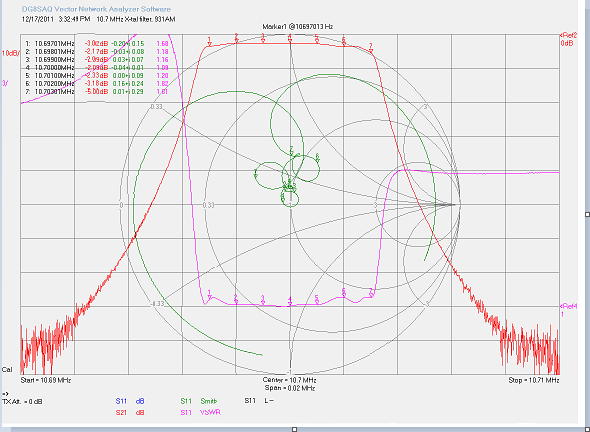Click marker 4 on the red S21 trace
Viewport: 590px width, 432px height.
290,38
